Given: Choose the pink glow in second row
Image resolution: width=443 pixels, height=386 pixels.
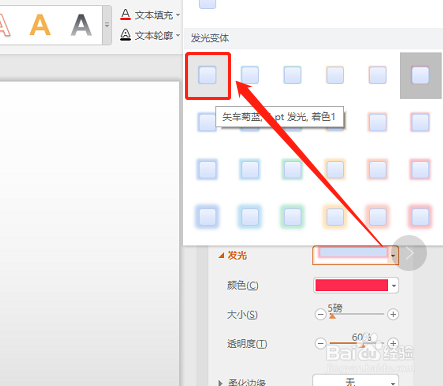Looking at the screenshot, I should [420, 122].
